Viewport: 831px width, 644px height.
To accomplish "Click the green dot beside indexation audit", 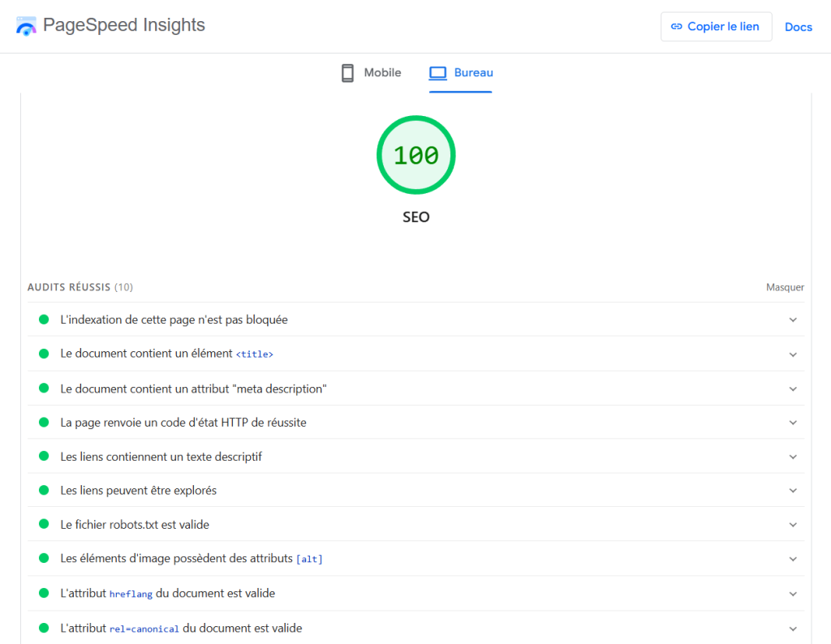I will (43, 320).
